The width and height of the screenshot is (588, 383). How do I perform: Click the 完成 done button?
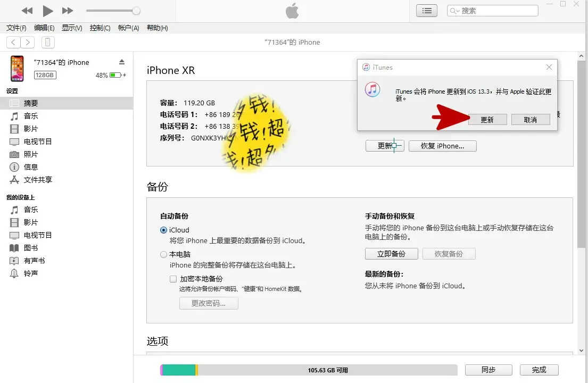tap(539, 370)
